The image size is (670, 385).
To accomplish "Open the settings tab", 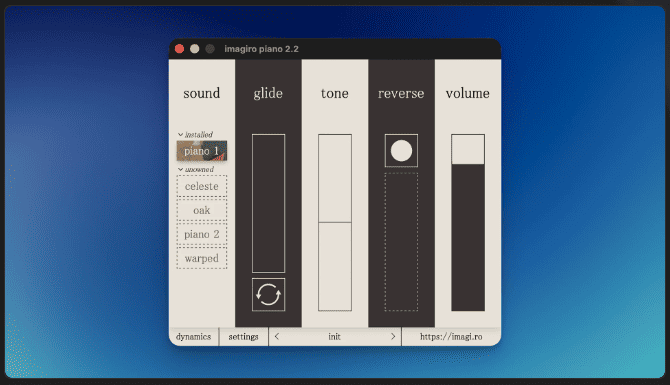I will tap(244, 337).
